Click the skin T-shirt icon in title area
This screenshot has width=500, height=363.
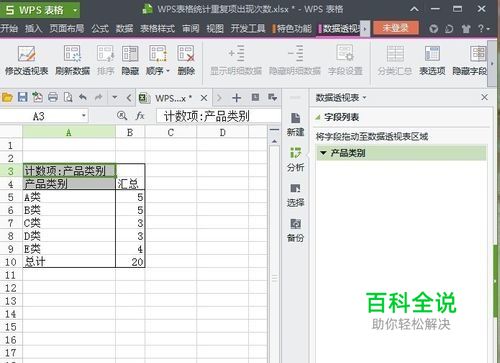tap(466, 29)
